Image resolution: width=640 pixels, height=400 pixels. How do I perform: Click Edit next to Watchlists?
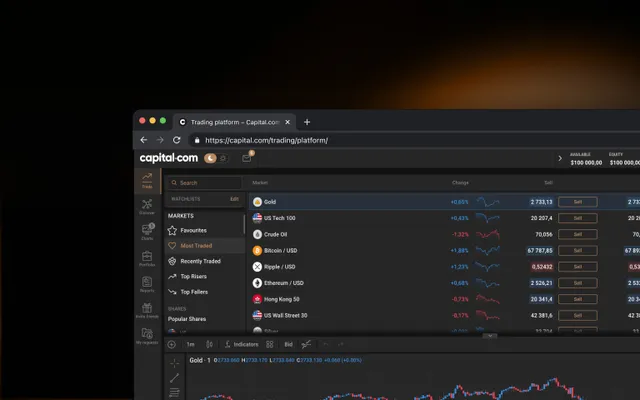click(x=234, y=199)
